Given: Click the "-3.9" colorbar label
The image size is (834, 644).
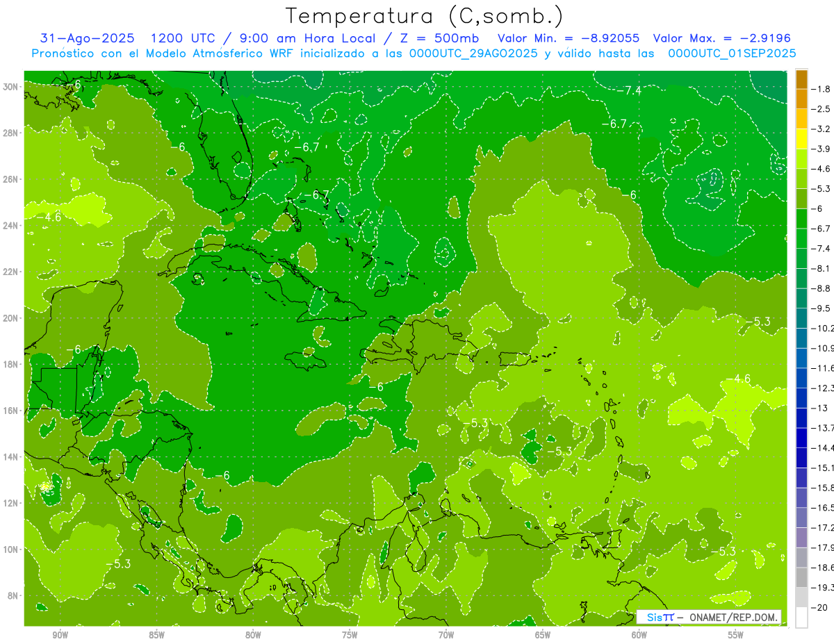Looking at the screenshot, I should click(x=821, y=148).
